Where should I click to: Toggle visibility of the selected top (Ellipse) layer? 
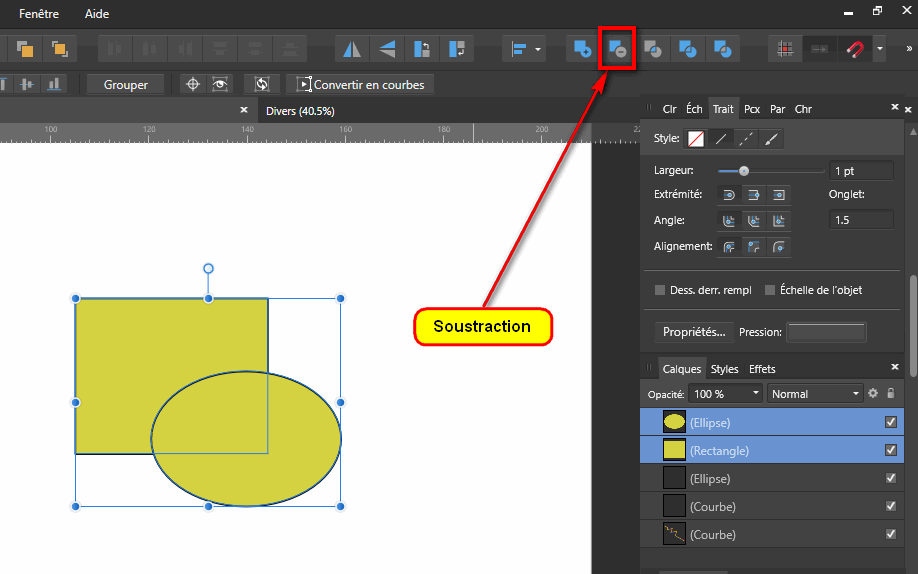[x=890, y=422]
